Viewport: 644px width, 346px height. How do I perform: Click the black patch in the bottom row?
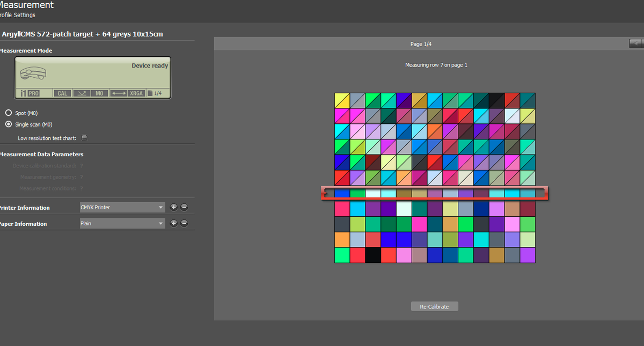click(373, 255)
